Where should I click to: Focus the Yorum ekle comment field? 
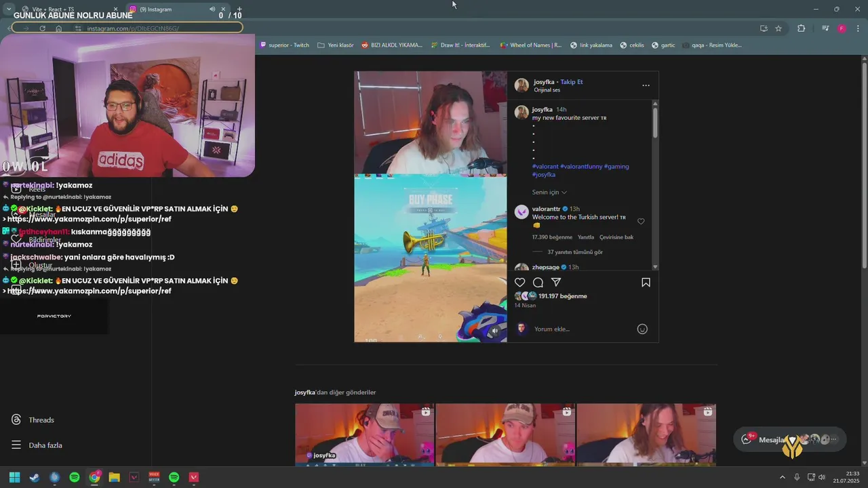pos(583,329)
